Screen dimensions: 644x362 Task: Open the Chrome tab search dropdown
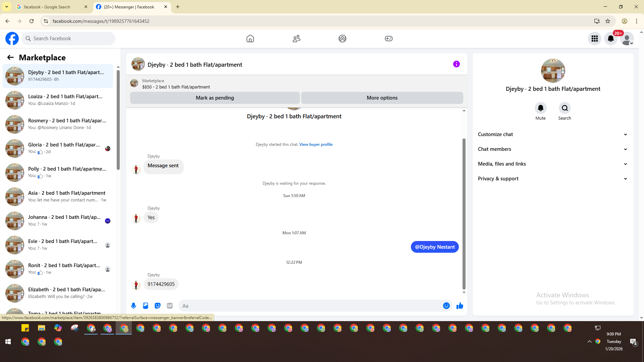pos(7,7)
